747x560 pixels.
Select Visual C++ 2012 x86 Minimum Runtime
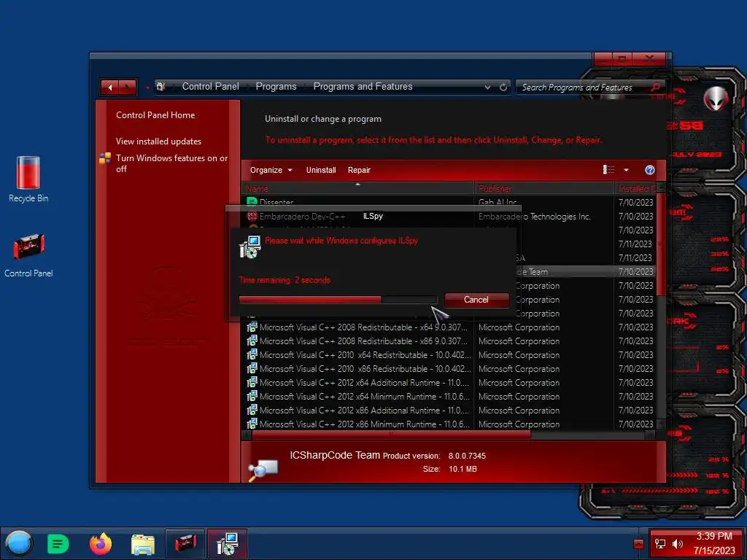click(449, 424)
